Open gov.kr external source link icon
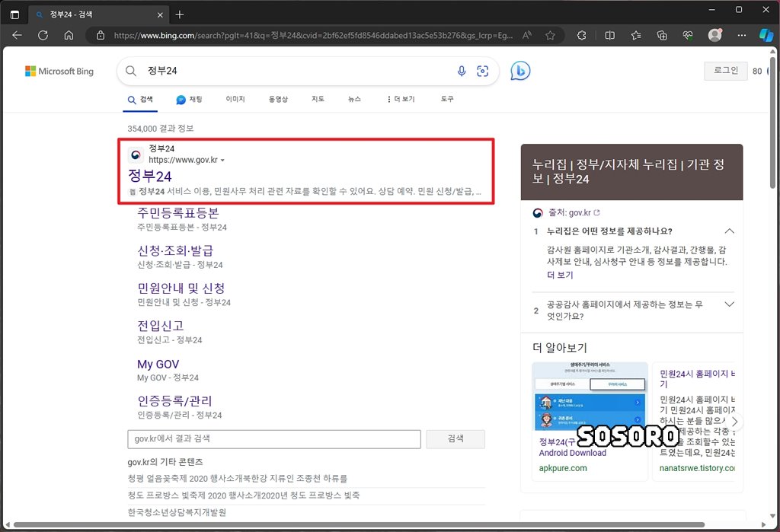This screenshot has height=532, width=780. tap(596, 212)
